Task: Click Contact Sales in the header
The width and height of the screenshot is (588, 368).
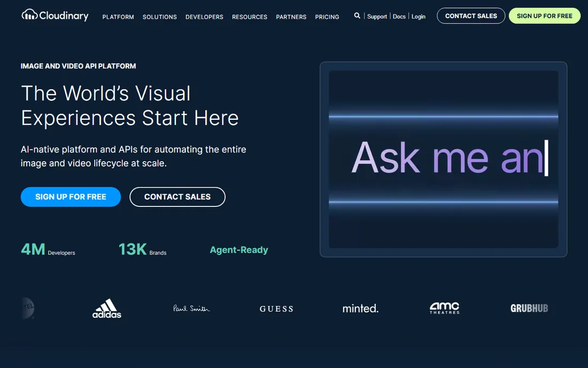Action: 471,16
